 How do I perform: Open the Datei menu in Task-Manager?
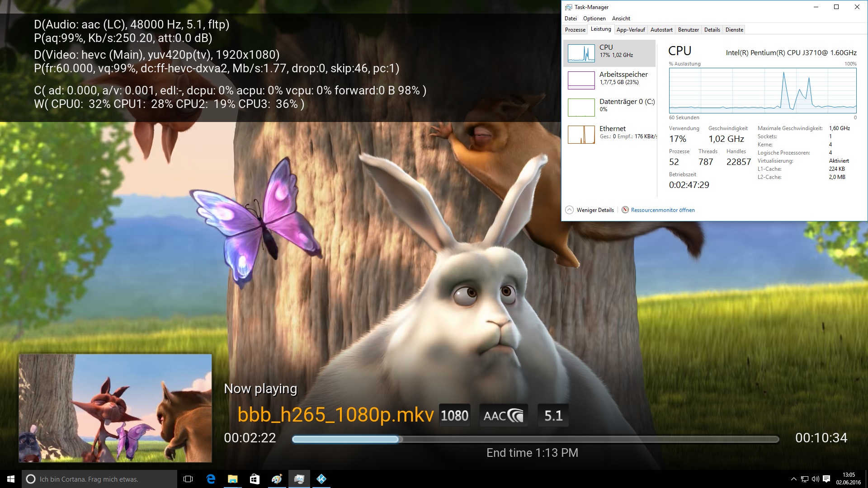click(571, 19)
